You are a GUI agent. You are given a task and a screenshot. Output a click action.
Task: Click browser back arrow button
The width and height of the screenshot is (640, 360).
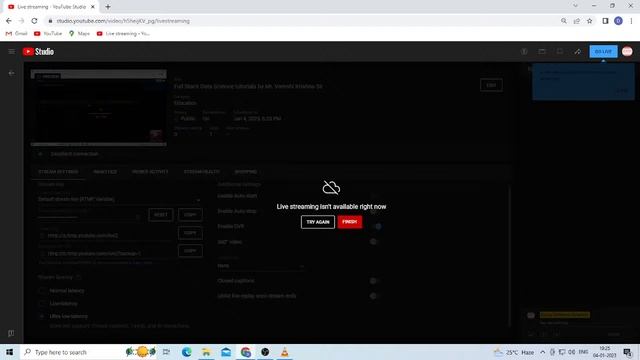(9, 21)
